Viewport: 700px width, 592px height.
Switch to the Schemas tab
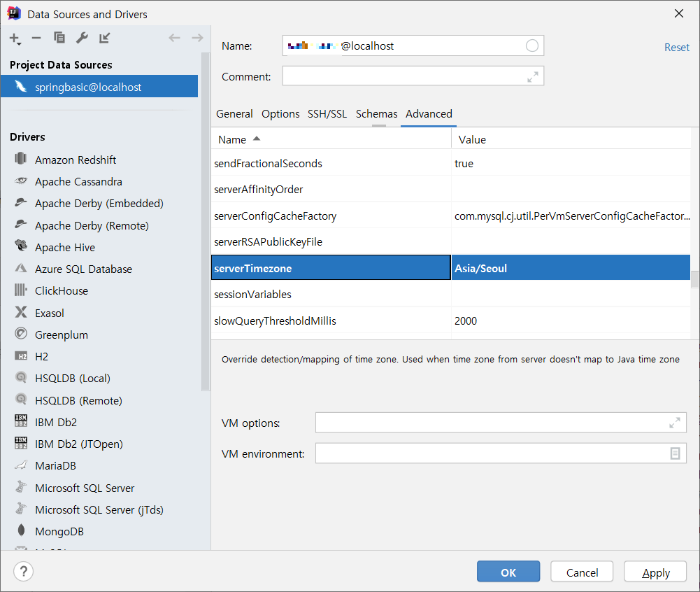coord(376,113)
